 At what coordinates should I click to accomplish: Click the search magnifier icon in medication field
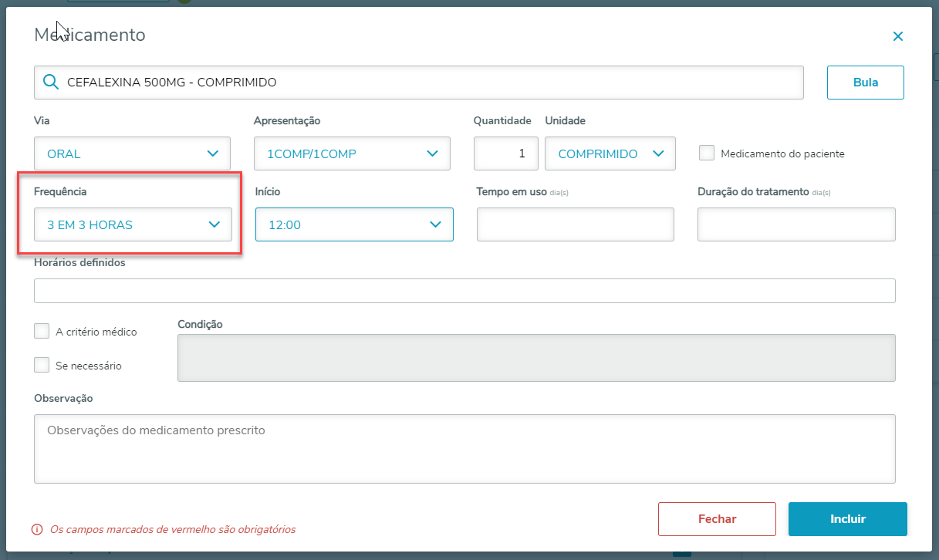(51, 82)
